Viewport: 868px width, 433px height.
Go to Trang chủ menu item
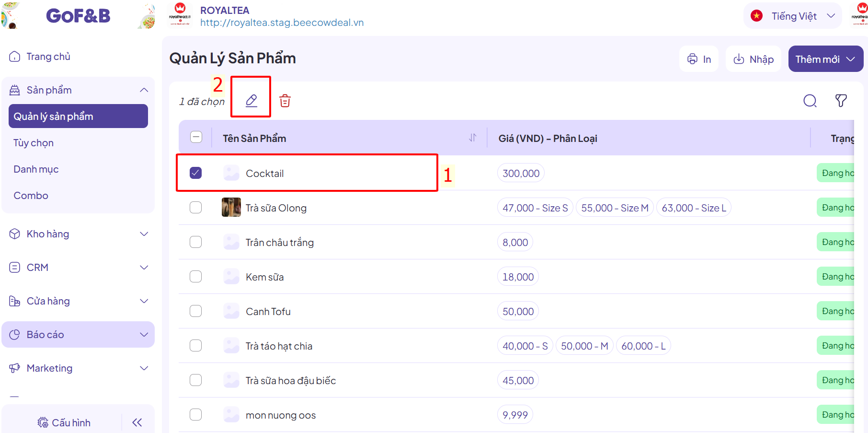point(78,57)
